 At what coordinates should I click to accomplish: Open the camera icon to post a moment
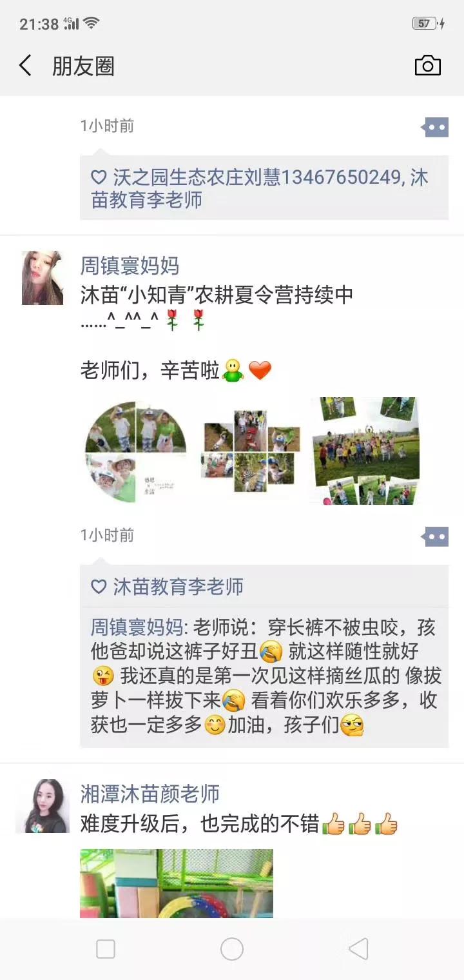point(428,66)
